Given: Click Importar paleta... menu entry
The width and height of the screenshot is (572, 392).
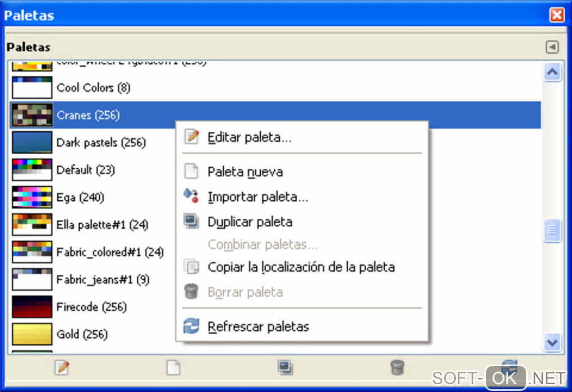Looking at the screenshot, I should coord(257,197).
